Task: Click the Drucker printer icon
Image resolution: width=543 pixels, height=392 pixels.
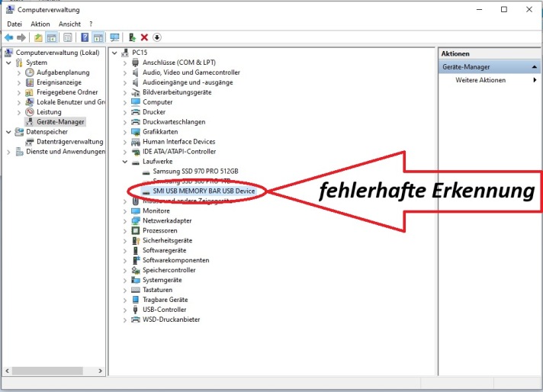Action: pyautogui.click(x=136, y=112)
